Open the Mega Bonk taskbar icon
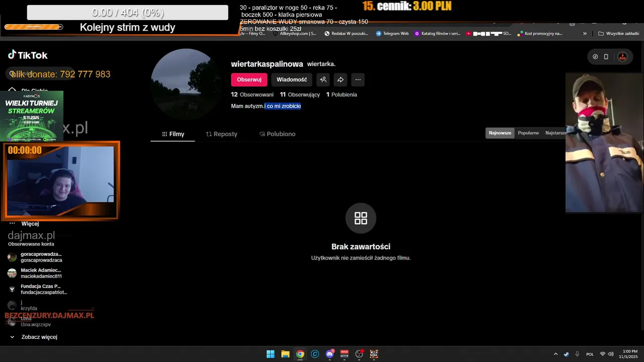Image resolution: width=644 pixels, height=362 pixels. (374, 354)
